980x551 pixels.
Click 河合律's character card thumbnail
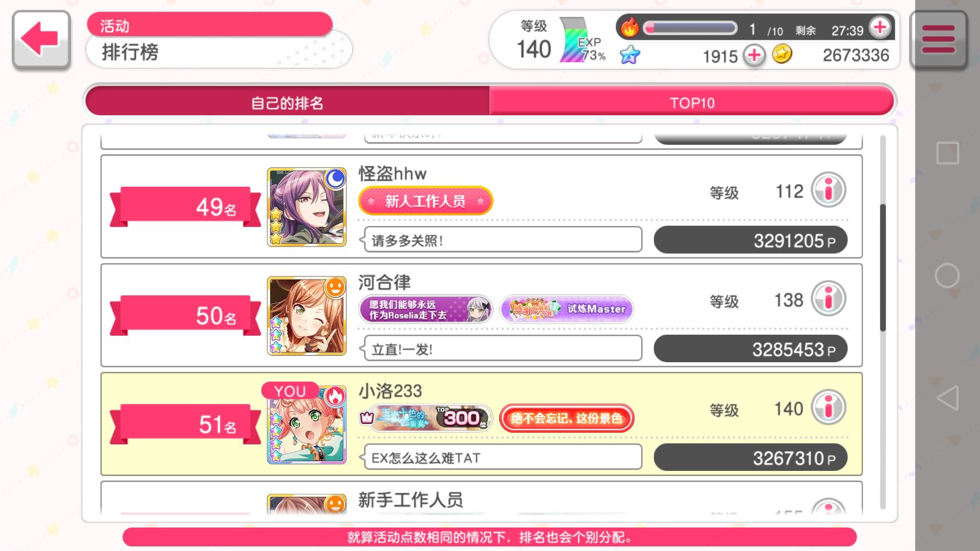pos(306,316)
